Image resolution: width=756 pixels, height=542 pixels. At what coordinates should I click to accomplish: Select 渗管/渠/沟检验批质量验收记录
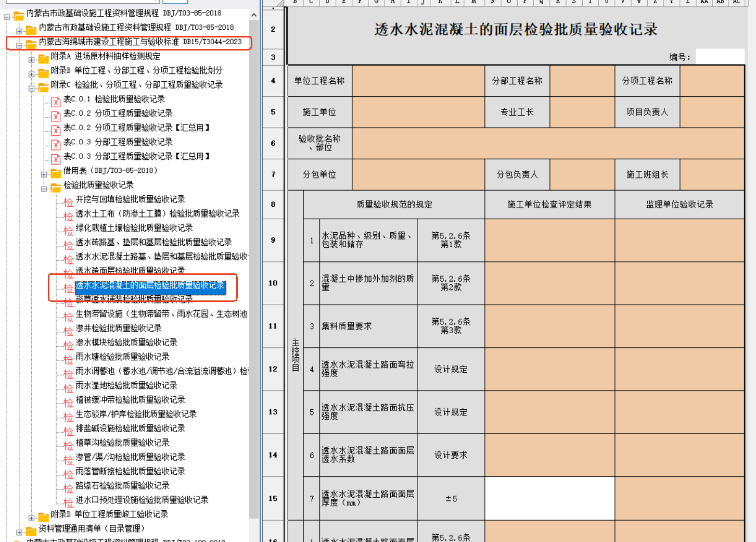(x=131, y=457)
